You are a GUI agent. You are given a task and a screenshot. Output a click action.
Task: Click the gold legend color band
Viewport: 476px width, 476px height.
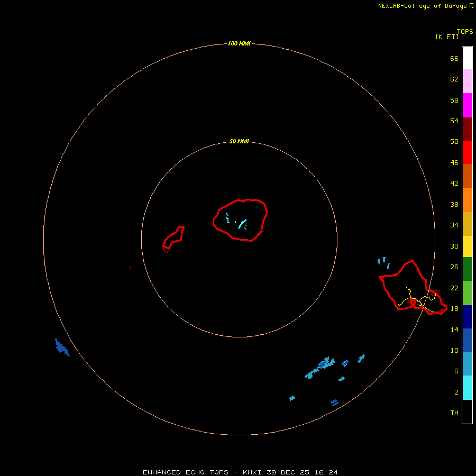click(x=467, y=224)
